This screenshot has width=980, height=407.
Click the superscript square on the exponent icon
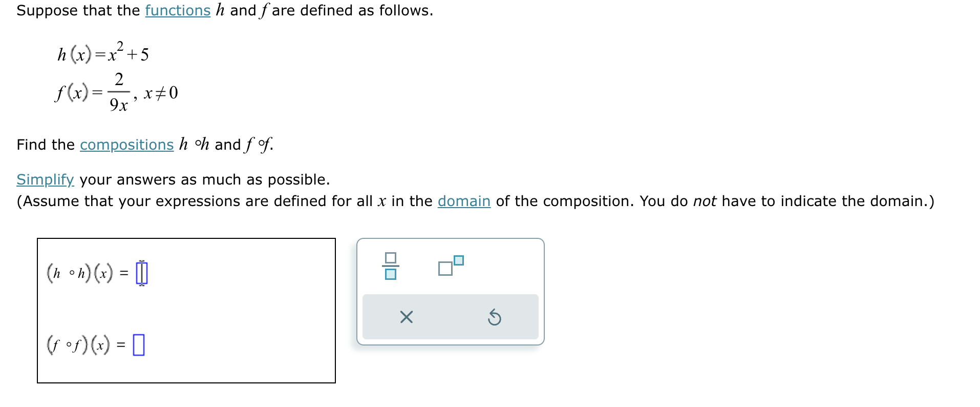pyautogui.click(x=459, y=260)
